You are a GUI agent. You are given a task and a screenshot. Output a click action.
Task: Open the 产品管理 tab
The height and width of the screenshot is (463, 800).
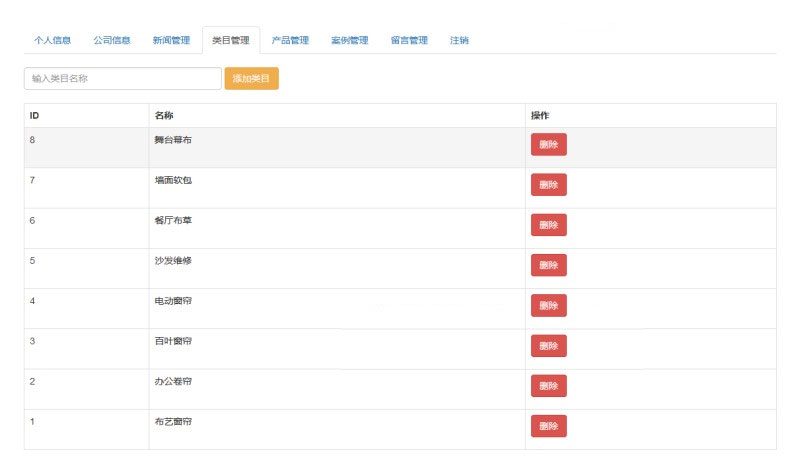(x=290, y=41)
